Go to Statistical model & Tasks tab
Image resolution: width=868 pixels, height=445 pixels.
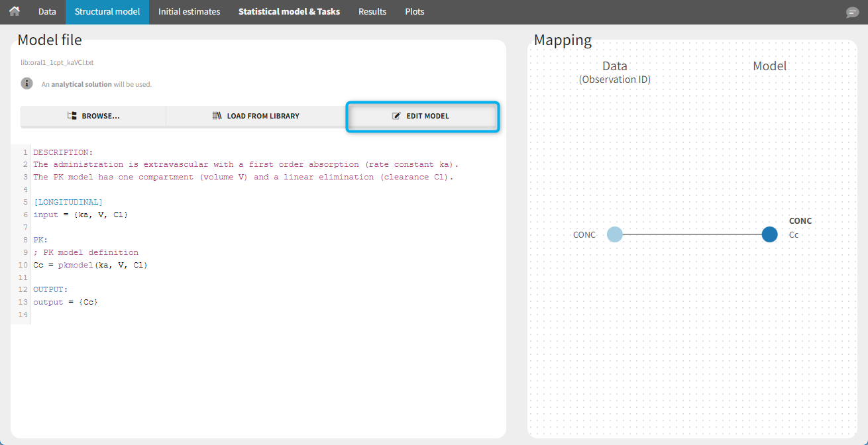click(289, 12)
